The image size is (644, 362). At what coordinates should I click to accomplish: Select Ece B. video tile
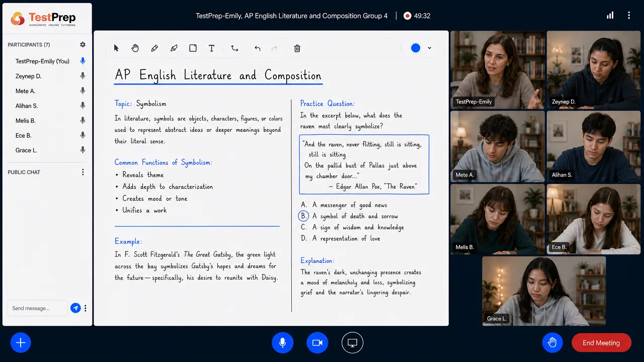594,219
